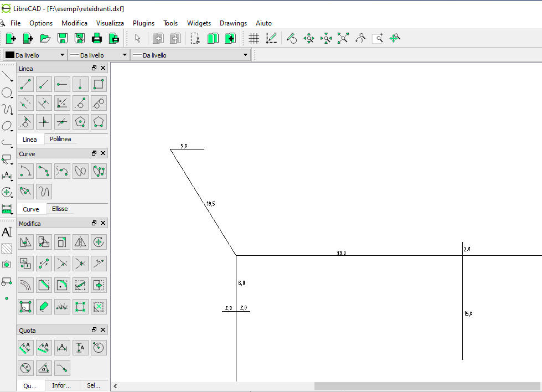
Task: Switch to Sel... tab
Action: click(x=94, y=385)
